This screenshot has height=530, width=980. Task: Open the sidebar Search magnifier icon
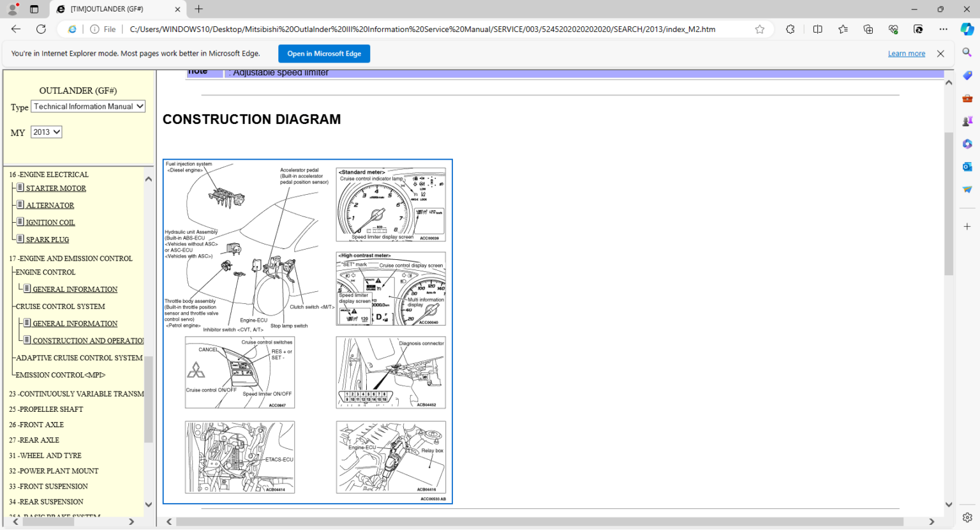coord(967,52)
